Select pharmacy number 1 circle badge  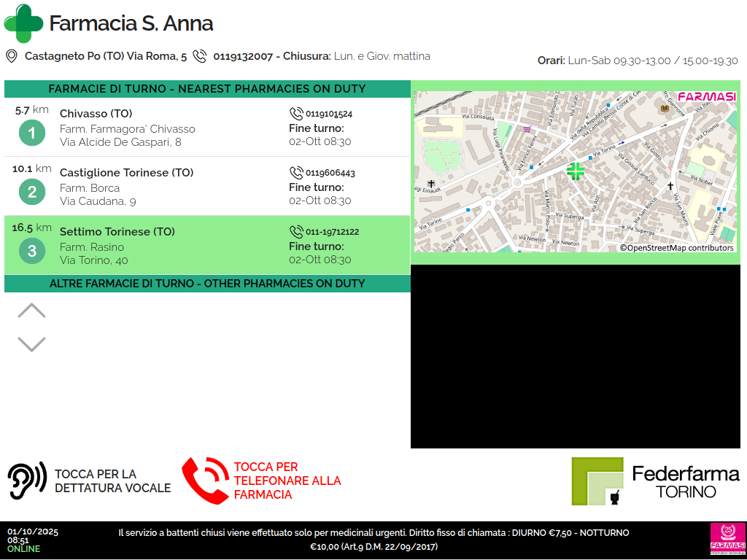tap(31, 133)
